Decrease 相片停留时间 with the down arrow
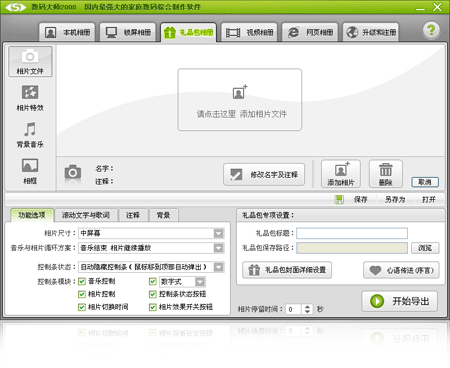 point(307,312)
